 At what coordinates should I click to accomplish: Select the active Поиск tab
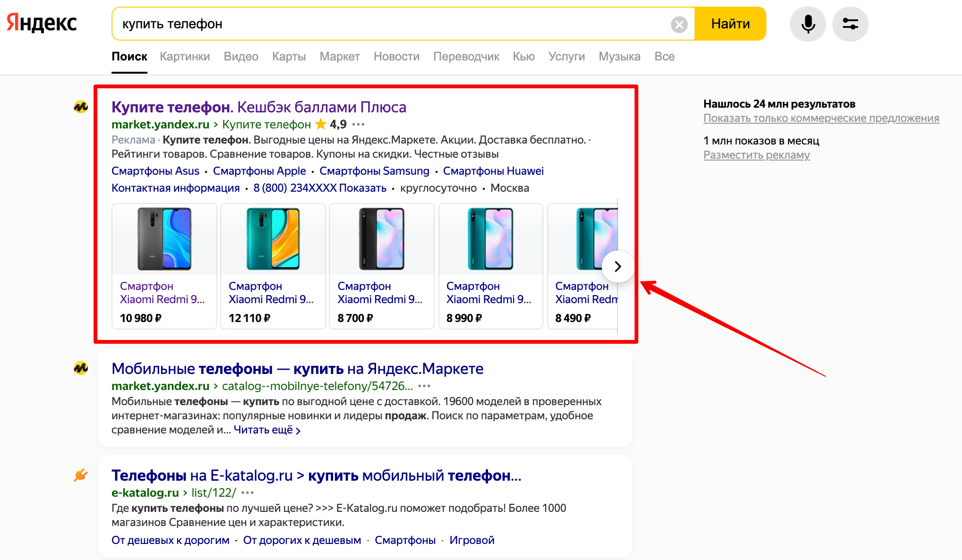[129, 57]
